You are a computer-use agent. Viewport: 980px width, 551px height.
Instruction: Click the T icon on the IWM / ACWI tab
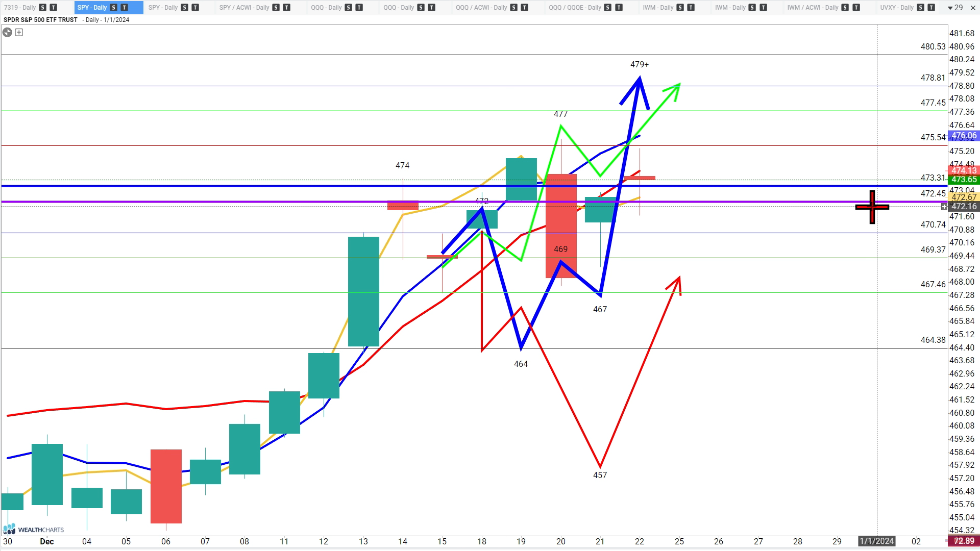856,8
